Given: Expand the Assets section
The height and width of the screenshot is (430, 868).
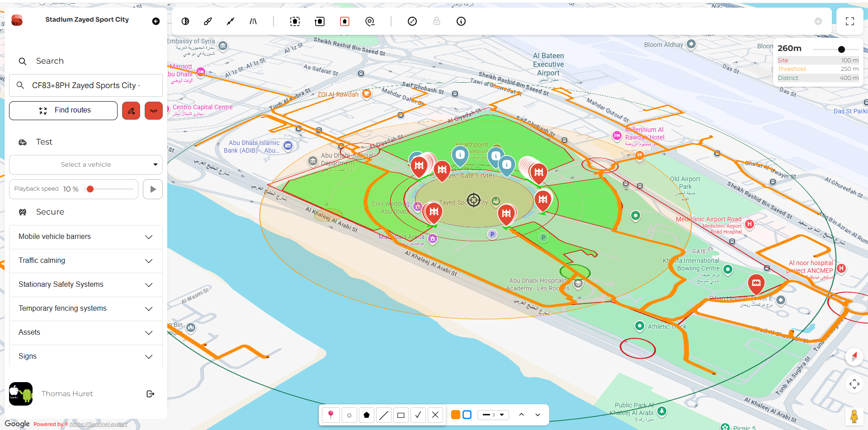Looking at the screenshot, I should click(x=86, y=332).
